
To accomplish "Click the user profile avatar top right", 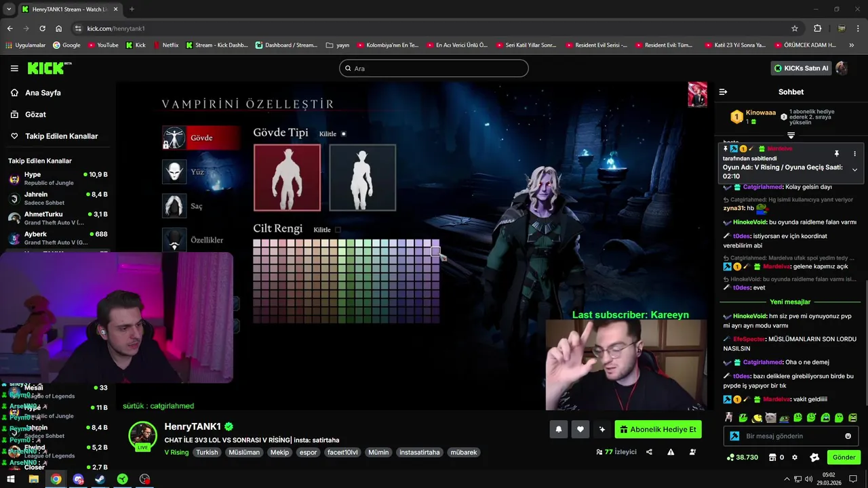I will tap(841, 68).
